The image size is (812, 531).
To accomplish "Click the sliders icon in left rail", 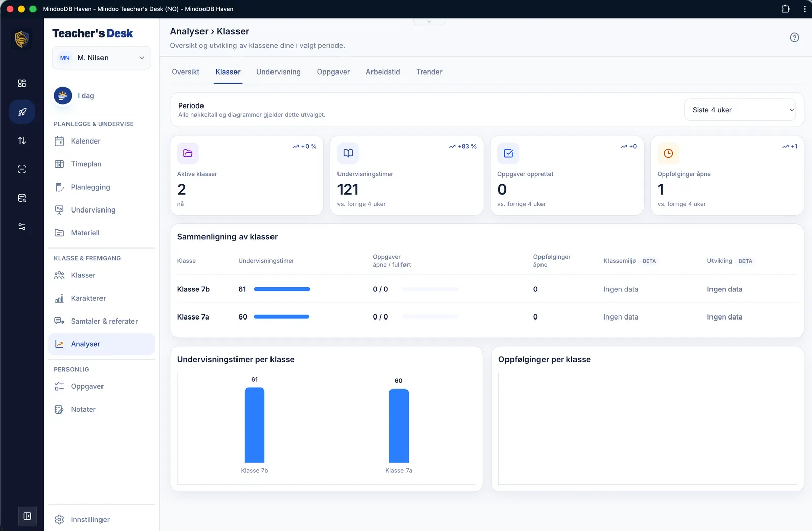I will point(22,227).
